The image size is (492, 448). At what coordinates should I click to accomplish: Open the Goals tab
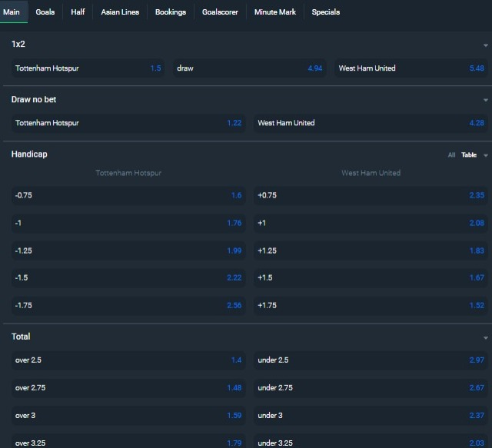[45, 12]
